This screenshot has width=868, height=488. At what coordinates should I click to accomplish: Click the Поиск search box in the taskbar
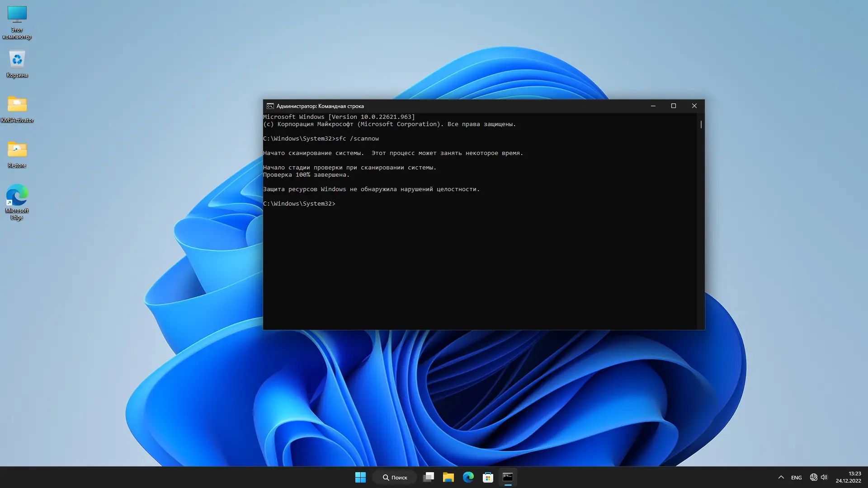pyautogui.click(x=395, y=477)
